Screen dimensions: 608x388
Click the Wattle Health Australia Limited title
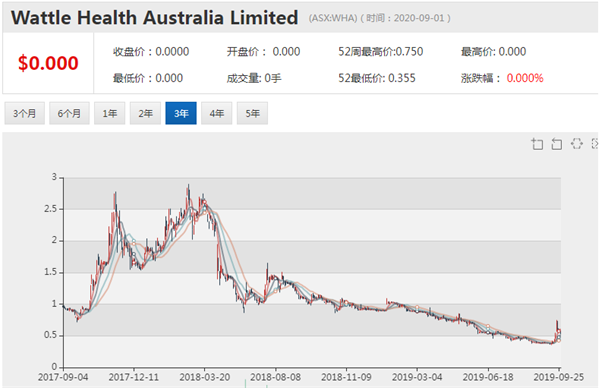pos(155,18)
